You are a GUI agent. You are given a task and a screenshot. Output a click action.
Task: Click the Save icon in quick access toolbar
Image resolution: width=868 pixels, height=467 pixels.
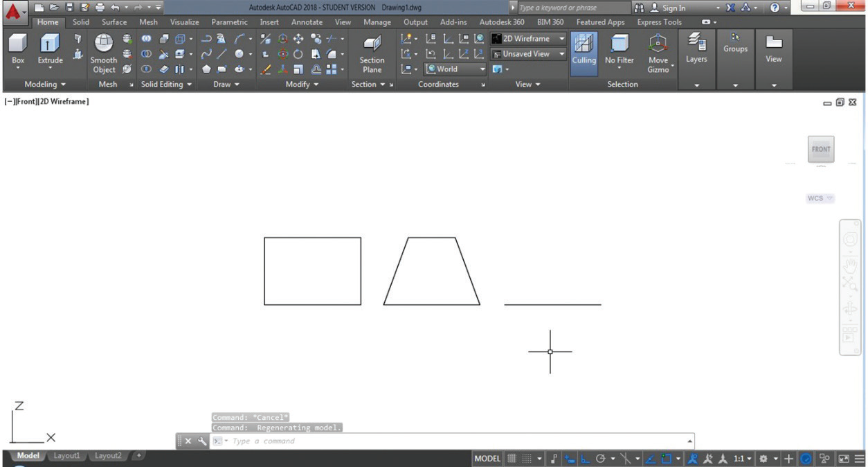[x=69, y=8]
